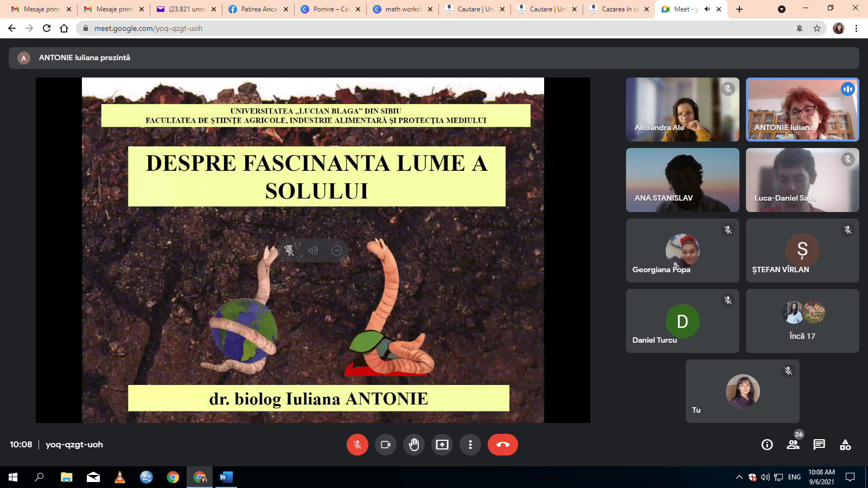The height and width of the screenshot is (488, 868).
Task: Raise your hand in the meeting
Action: [x=414, y=445]
